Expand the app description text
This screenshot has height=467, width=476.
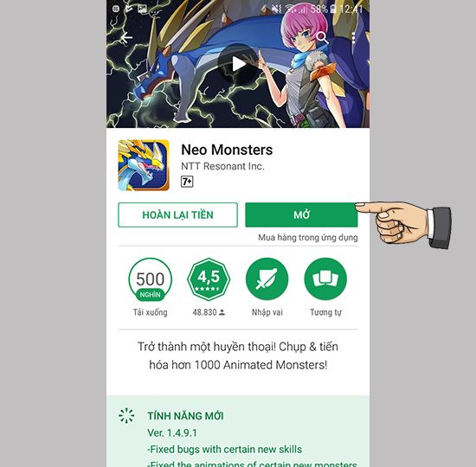click(238, 355)
